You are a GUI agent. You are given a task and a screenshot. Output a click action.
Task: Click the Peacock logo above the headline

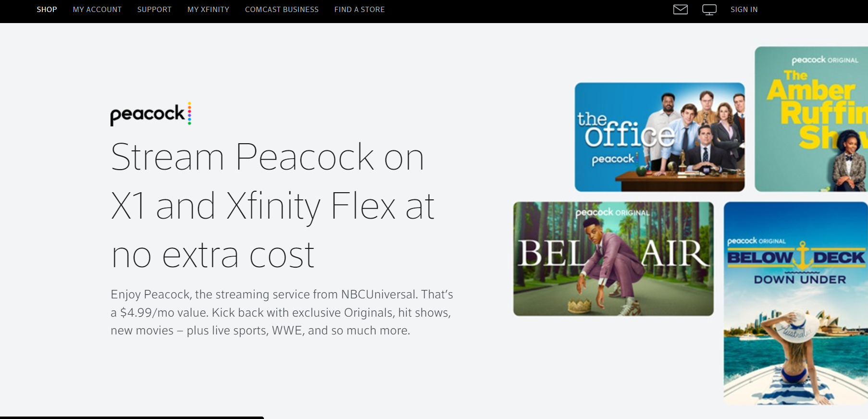(151, 114)
